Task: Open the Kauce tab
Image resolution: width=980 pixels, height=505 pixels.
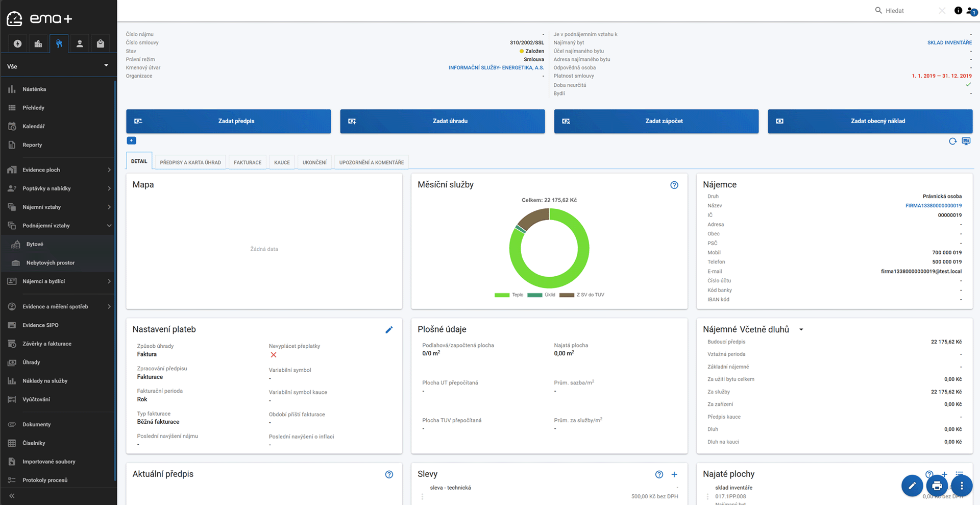Action: coord(282,162)
